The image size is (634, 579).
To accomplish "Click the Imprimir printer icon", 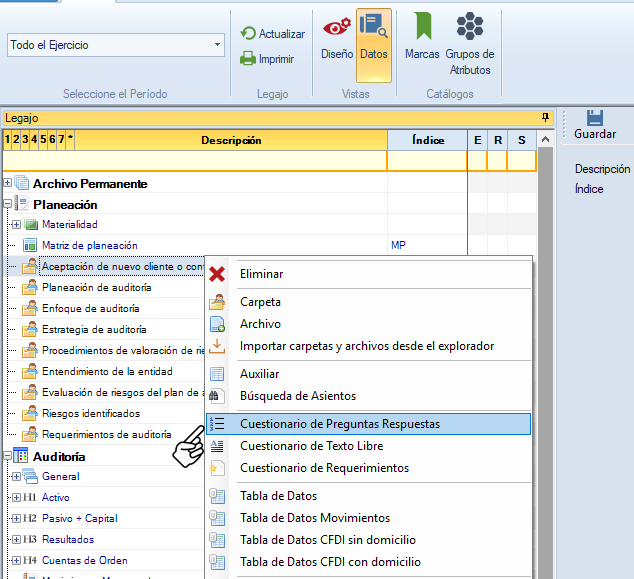I will [x=249, y=59].
